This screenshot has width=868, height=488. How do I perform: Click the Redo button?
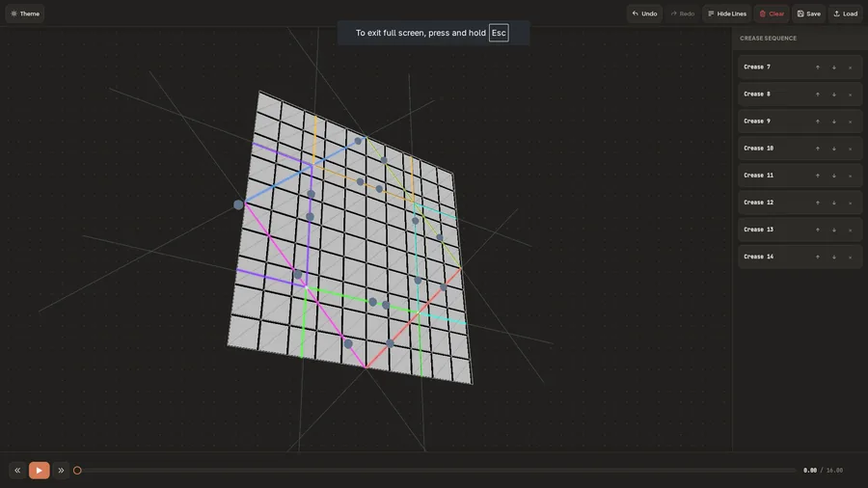683,14
